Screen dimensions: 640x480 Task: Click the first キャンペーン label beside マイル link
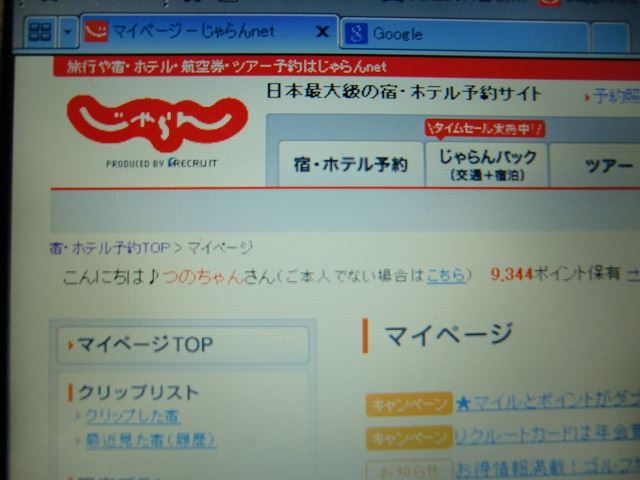click(x=409, y=404)
